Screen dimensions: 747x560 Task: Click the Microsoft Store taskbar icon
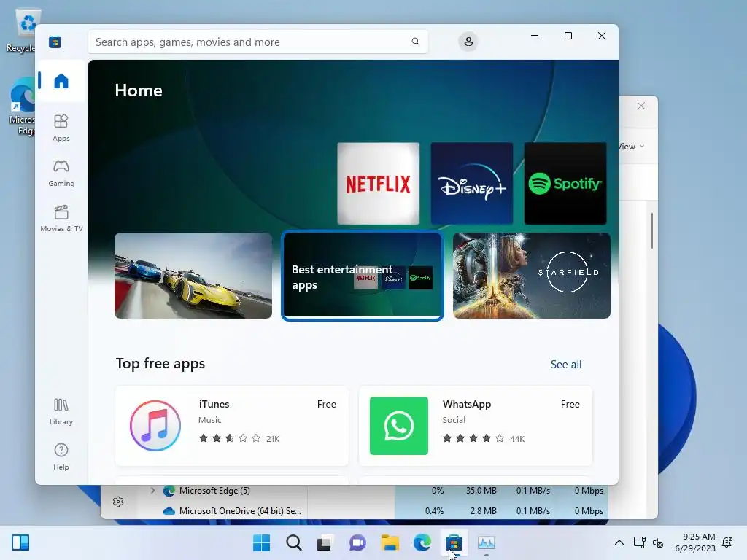(x=454, y=542)
